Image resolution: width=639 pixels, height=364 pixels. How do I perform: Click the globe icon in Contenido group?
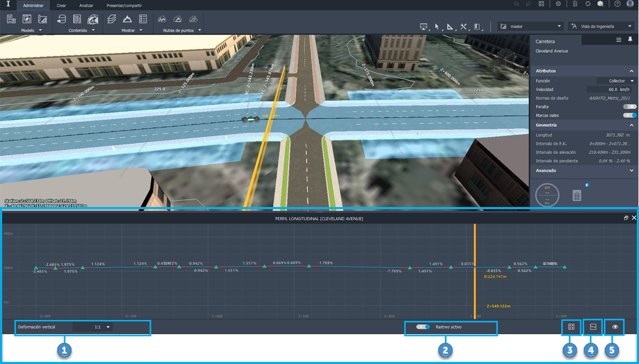[x=93, y=19]
